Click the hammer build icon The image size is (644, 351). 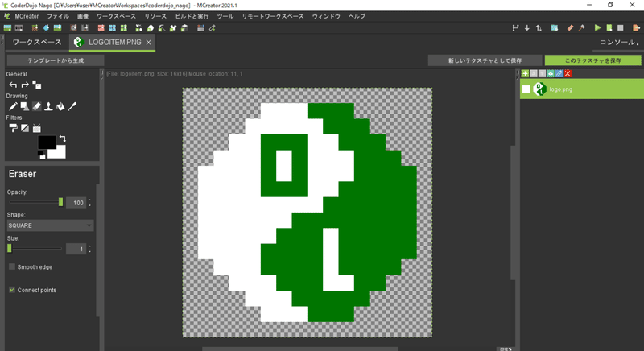581,27
